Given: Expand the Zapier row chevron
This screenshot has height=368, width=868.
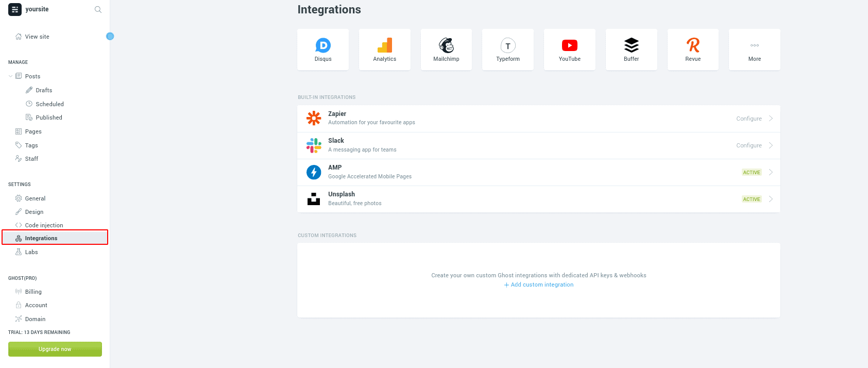Looking at the screenshot, I should [x=771, y=118].
